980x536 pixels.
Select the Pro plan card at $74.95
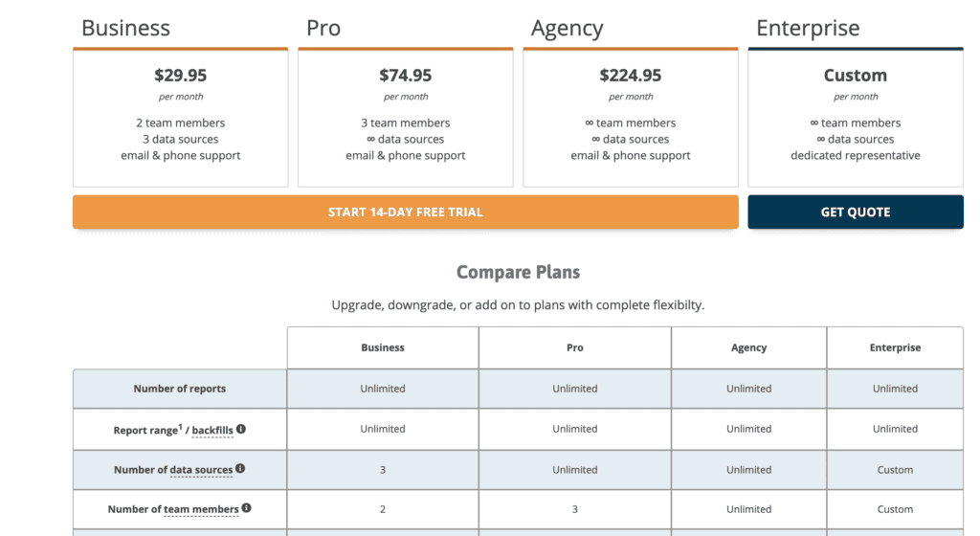tap(406, 118)
